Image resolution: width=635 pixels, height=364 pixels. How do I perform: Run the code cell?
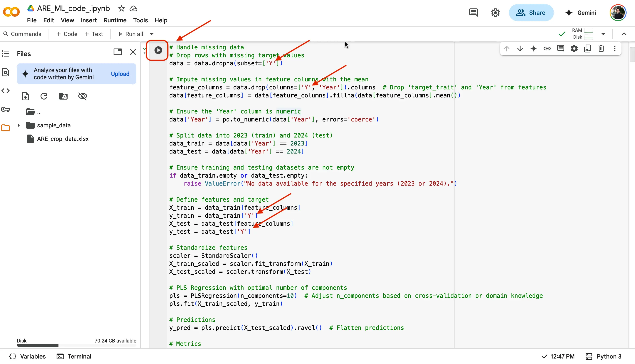point(158,50)
